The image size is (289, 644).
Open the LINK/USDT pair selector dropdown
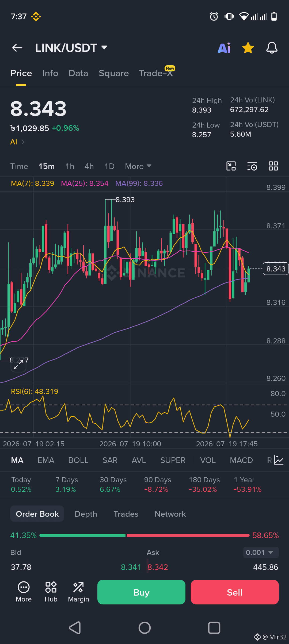71,48
